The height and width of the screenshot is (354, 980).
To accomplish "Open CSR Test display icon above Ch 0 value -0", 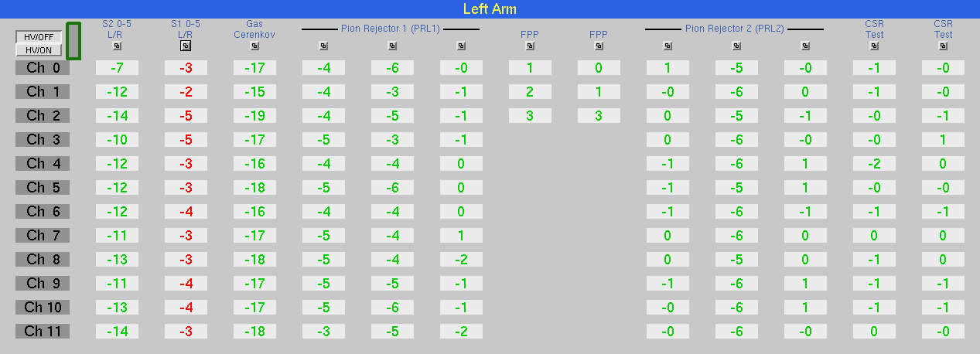I will coord(943,46).
